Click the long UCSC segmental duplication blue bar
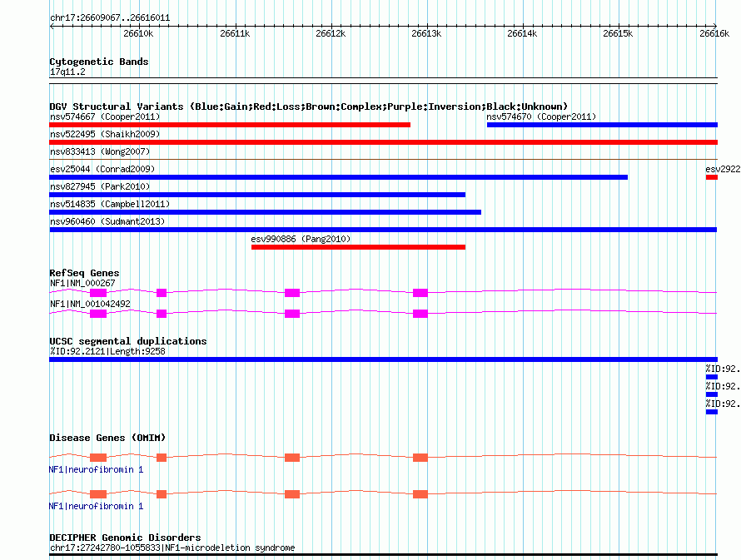 tap(383, 359)
